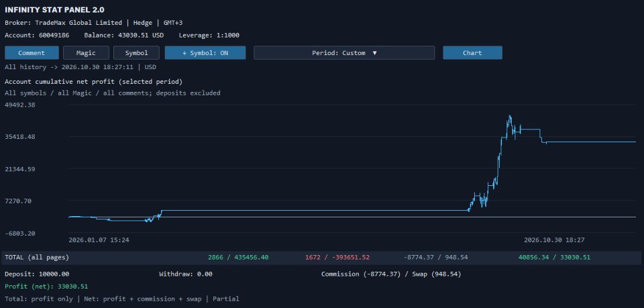
Task: Click the Account: 60049186 text
Action: pyautogui.click(x=37, y=36)
